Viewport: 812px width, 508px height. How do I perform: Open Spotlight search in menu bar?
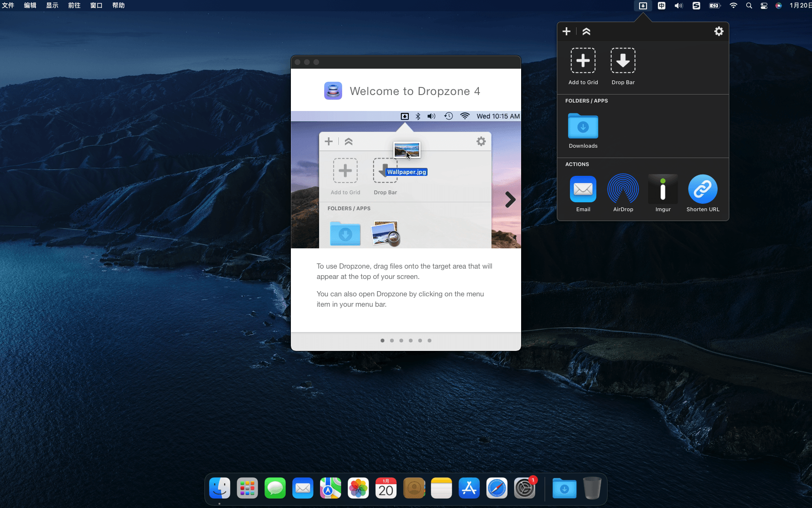point(749,6)
